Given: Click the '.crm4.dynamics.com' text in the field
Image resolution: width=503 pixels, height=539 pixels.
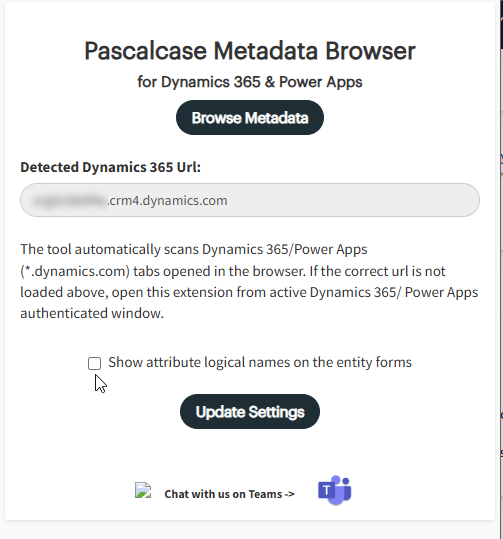Looking at the screenshot, I should tap(167, 200).
